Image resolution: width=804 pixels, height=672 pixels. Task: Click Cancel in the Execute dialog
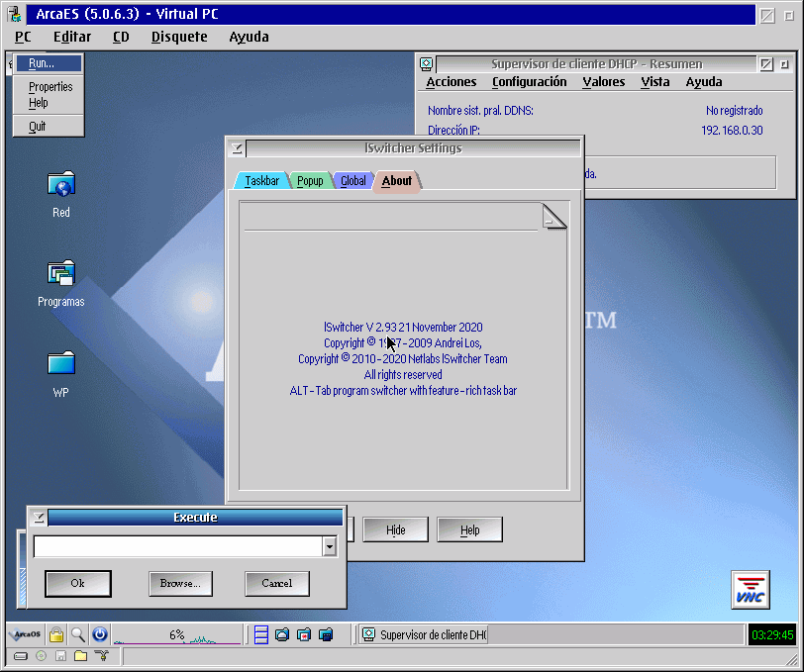(x=277, y=583)
